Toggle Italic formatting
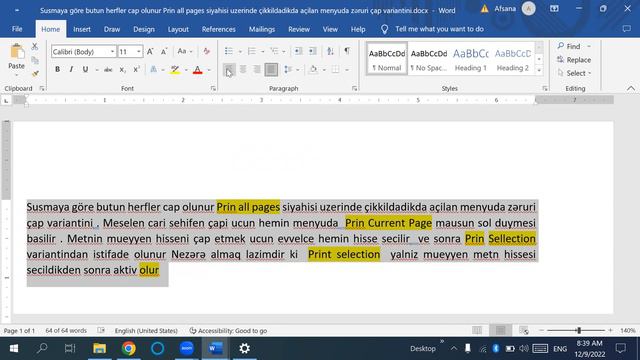The width and height of the screenshot is (640, 360). click(x=71, y=70)
